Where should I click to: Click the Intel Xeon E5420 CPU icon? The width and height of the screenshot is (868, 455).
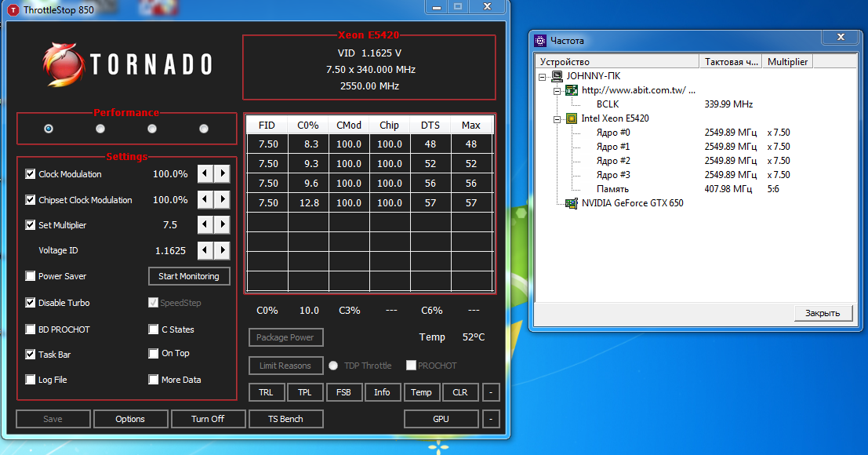[x=572, y=118]
